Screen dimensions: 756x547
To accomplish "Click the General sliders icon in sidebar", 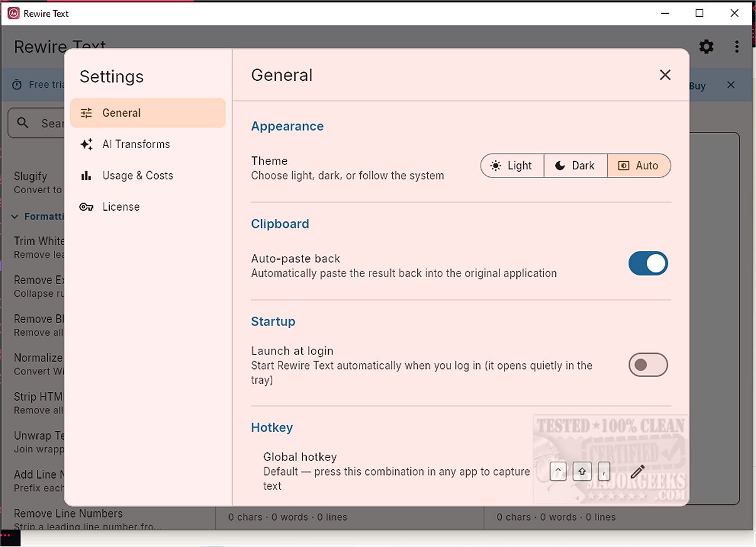I will coord(87,113).
